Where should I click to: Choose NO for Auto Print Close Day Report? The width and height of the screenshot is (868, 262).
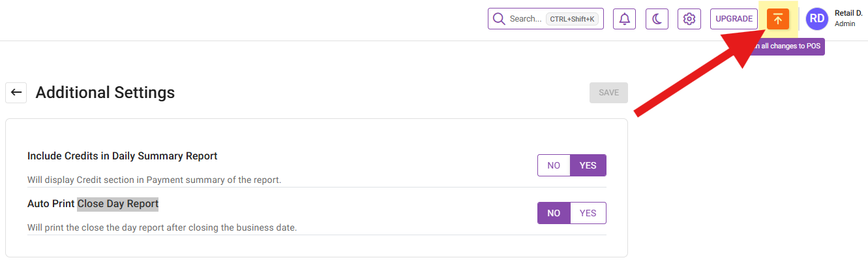554,213
